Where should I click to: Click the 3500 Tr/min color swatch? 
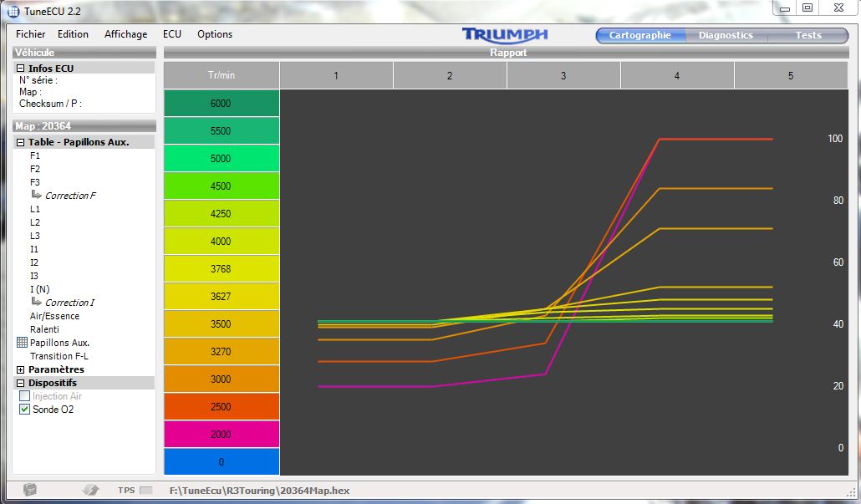tap(222, 324)
